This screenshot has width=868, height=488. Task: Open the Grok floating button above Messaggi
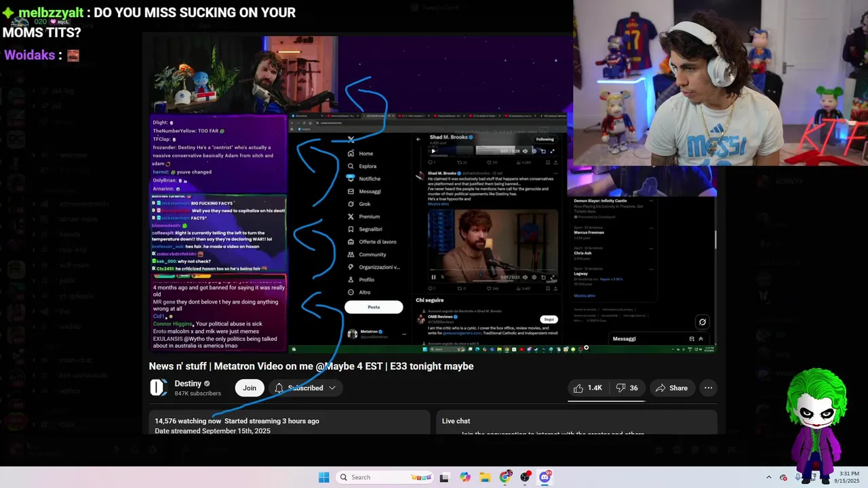click(x=703, y=322)
